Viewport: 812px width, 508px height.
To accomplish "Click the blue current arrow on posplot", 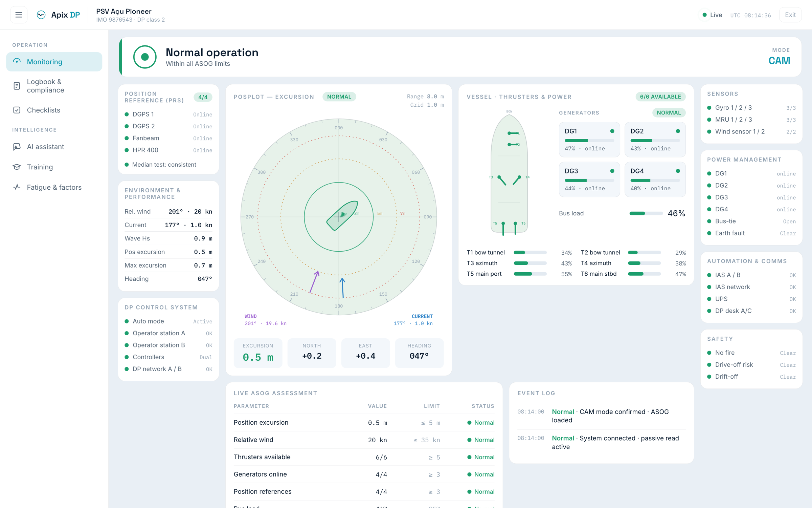I will pyautogui.click(x=342, y=288).
